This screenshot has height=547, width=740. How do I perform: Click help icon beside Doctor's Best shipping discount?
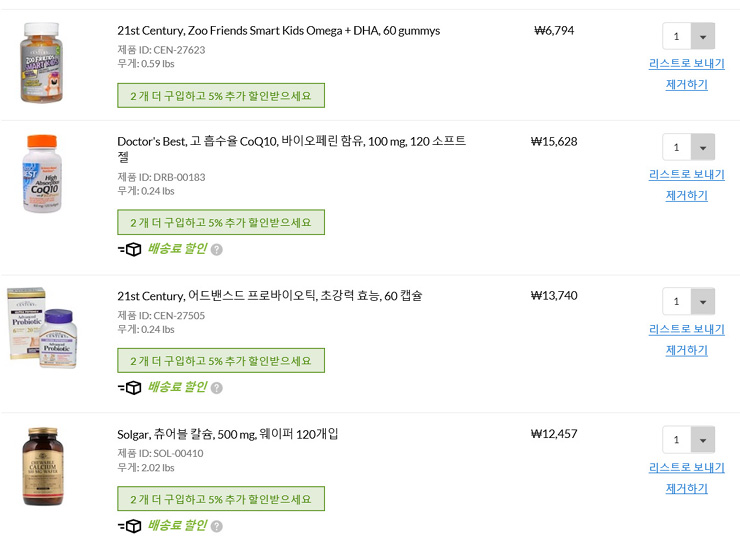pyautogui.click(x=216, y=250)
